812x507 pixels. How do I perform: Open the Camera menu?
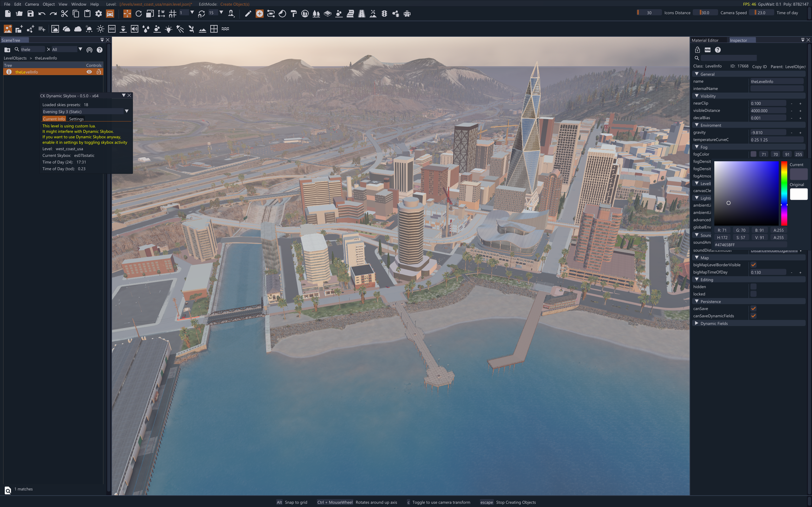31,4
